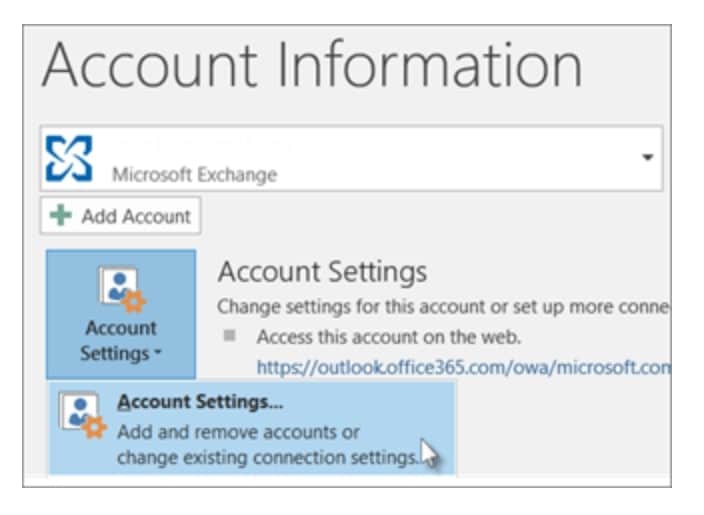Click the 'Change settings for this account' description
Screen dimensions: 704x515
440,306
